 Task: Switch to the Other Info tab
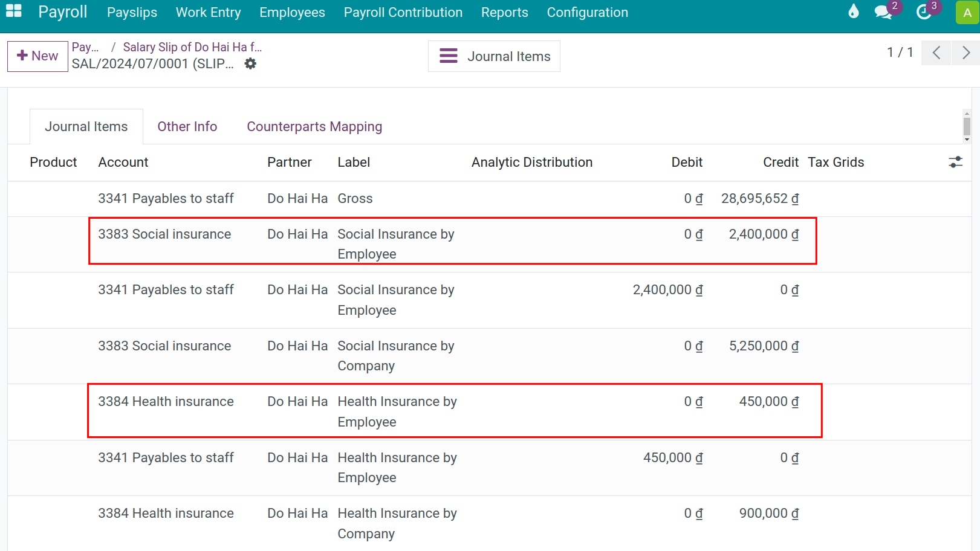coord(187,126)
